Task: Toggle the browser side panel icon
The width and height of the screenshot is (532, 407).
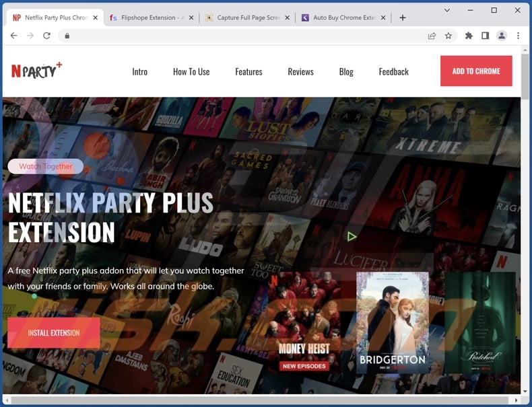Action: [485, 36]
